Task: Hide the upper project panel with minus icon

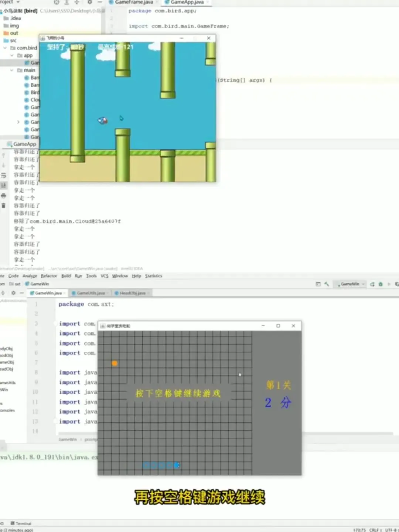Action: pyautogui.click(x=99, y=2)
